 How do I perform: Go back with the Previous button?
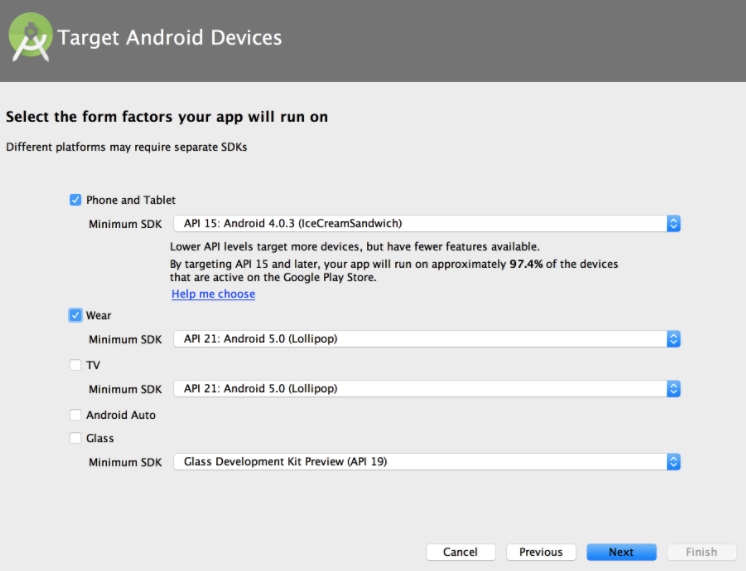tap(541, 552)
